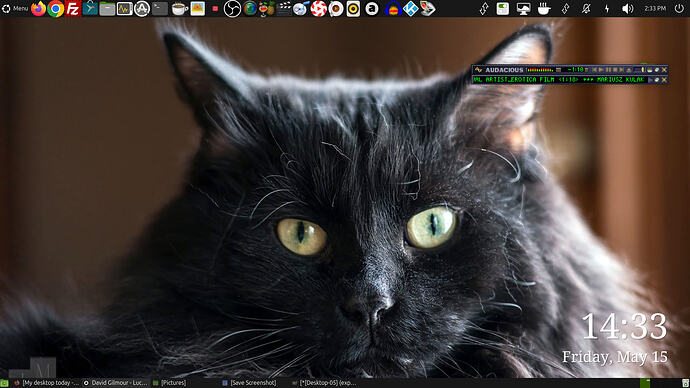
Task: Open FileZilla from the panel launcher
Action: (x=73, y=8)
